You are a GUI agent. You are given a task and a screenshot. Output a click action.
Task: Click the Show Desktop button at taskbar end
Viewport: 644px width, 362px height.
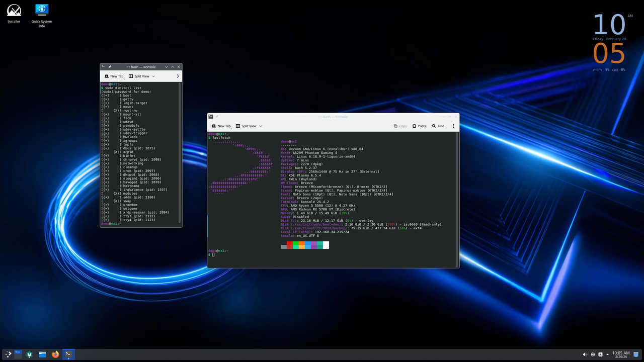point(635,354)
